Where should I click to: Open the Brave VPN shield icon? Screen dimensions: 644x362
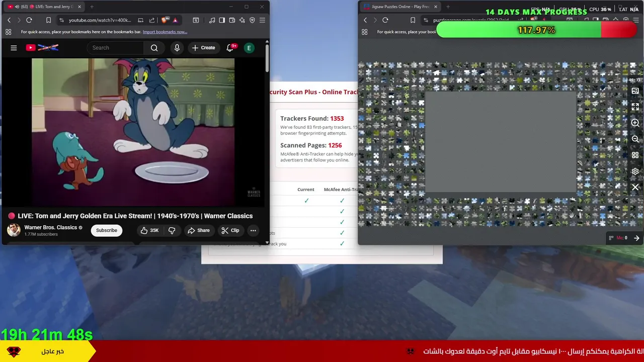pyautogui.click(x=252, y=20)
